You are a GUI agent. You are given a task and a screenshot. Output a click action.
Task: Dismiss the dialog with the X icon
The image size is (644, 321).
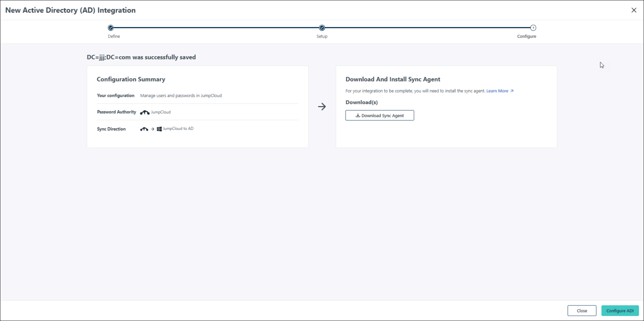tap(634, 10)
